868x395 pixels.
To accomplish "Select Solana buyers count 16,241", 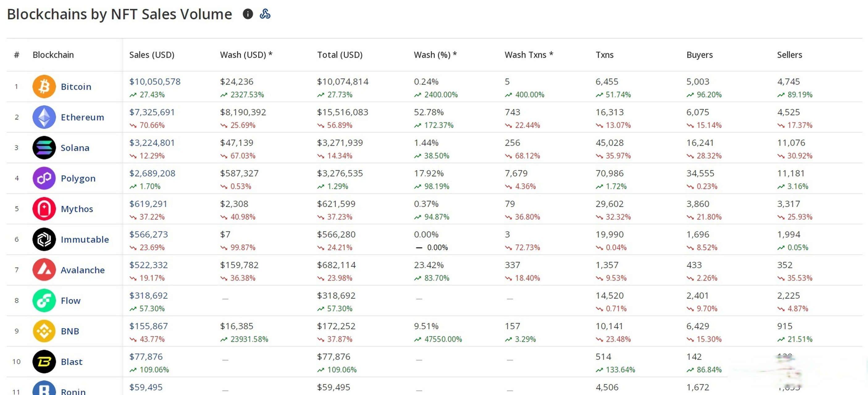I will [700, 143].
